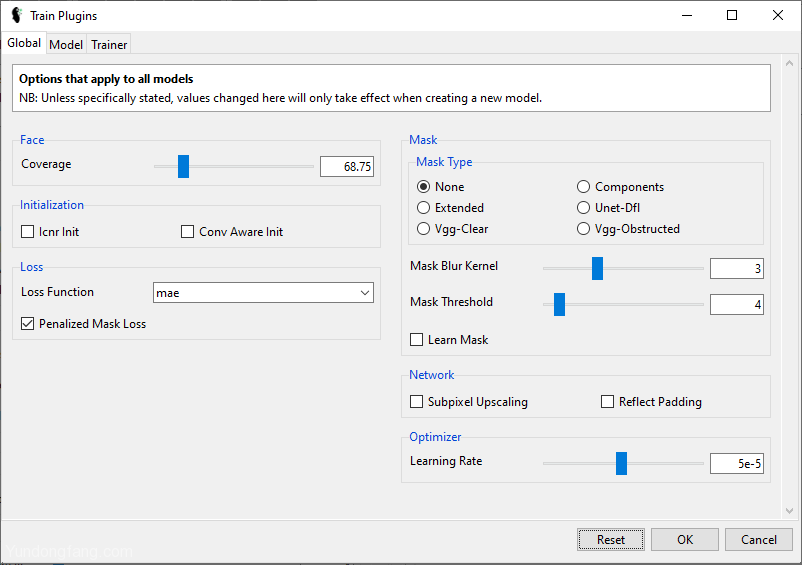This screenshot has width=802, height=565.
Task: Click the 'Network' section label
Action: pos(432,375)
